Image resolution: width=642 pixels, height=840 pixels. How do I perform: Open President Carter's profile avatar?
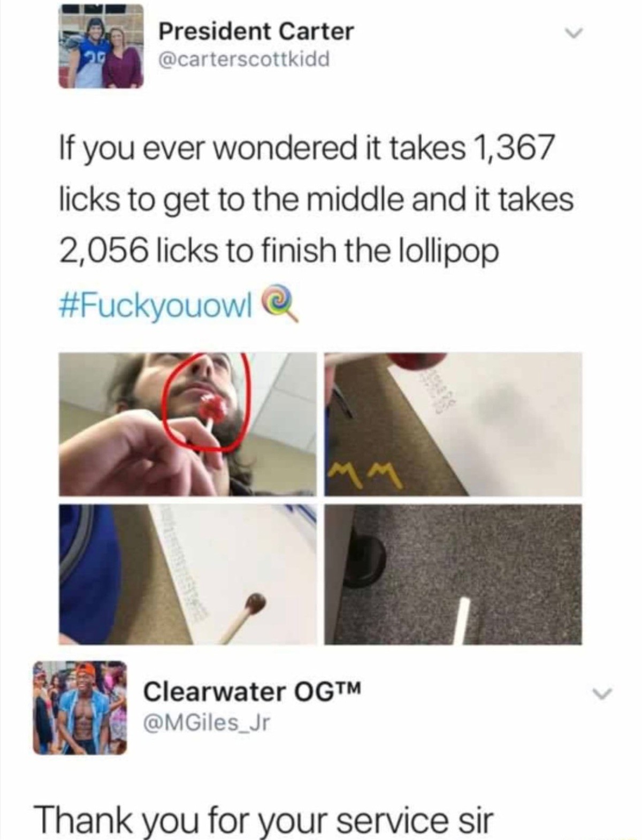pos(101,47)
